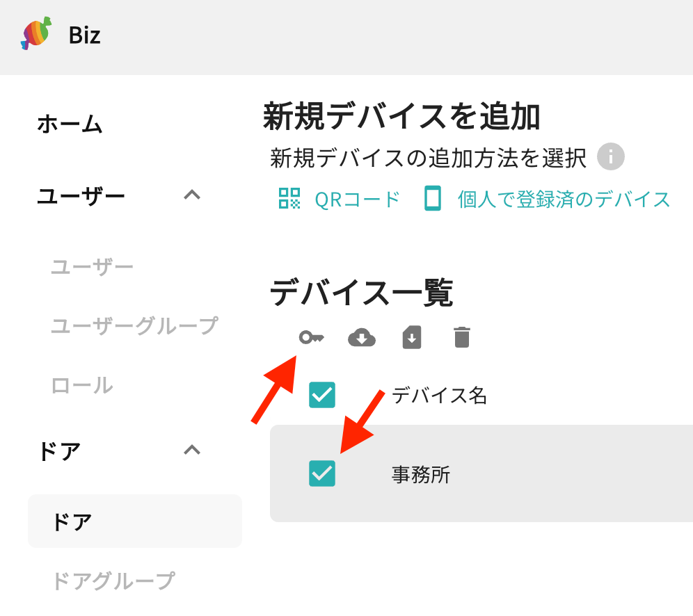Click the info icon beside 追加方法を選択
Viewport: 693px width, 616px height.
[x=610, y=156]
